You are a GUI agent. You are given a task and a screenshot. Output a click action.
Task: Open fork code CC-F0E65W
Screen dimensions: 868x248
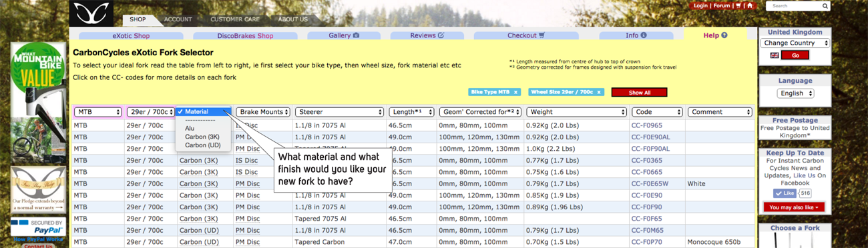(650, 184)
